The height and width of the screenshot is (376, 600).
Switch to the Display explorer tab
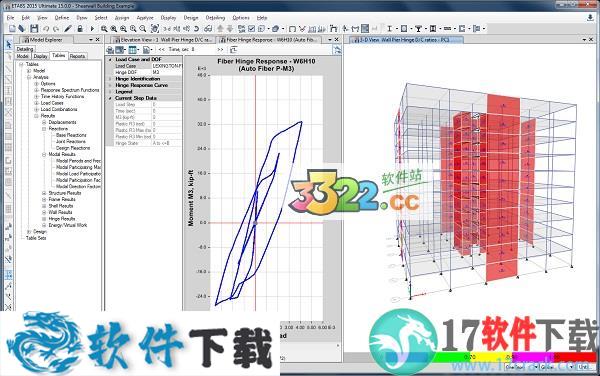click(x=40, y=56)
